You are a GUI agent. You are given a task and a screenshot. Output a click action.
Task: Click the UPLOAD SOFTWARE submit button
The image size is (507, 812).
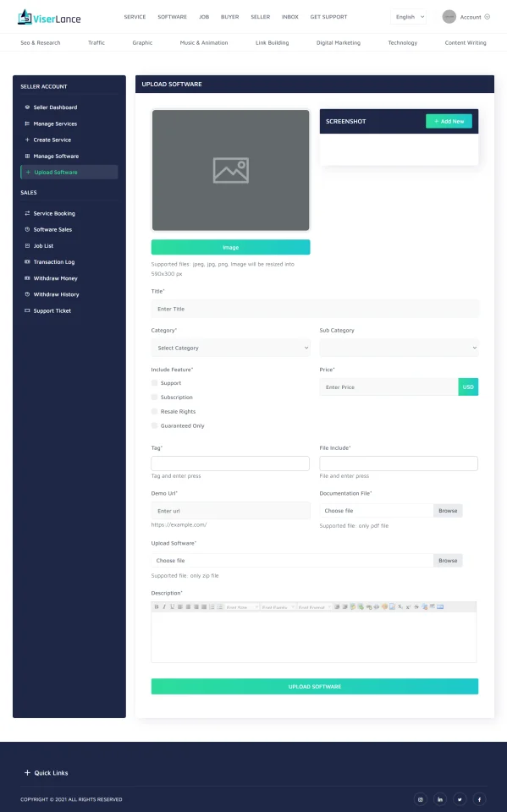tap(315, 686)
